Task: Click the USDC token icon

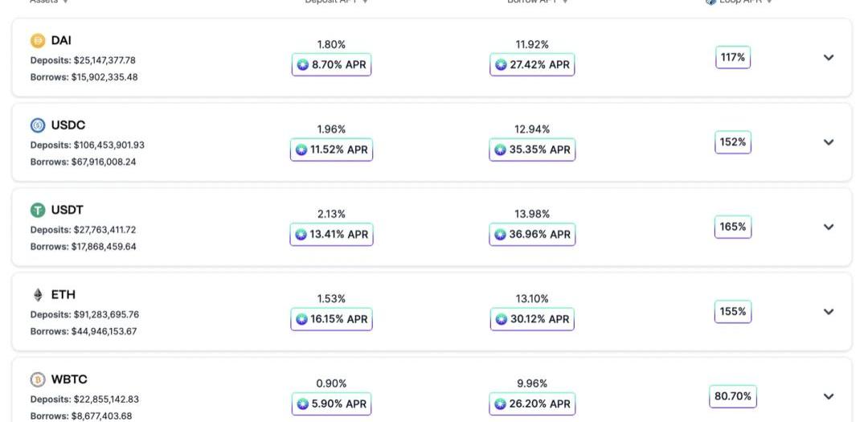Action: pyautogui.click(x=38, y=125)
